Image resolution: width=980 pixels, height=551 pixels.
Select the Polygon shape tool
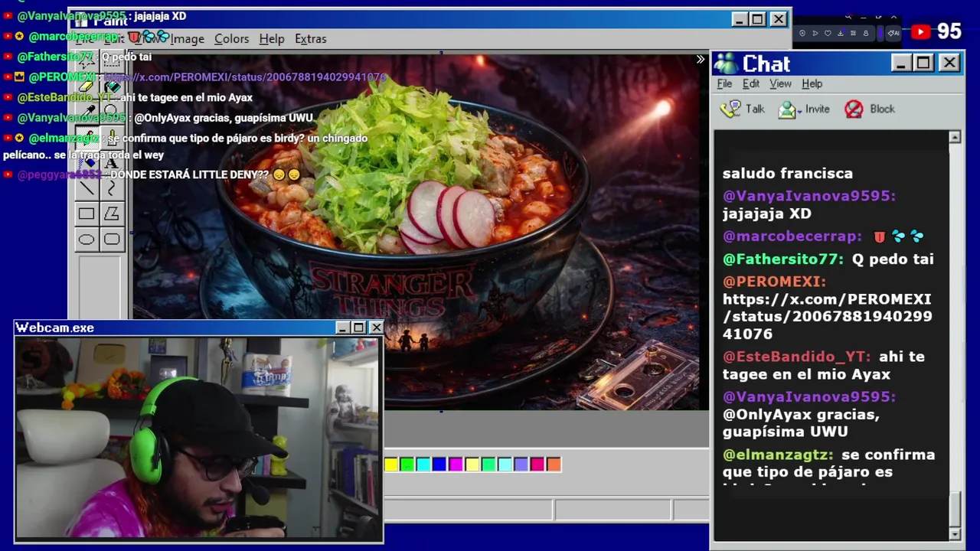tap(112, 214)
